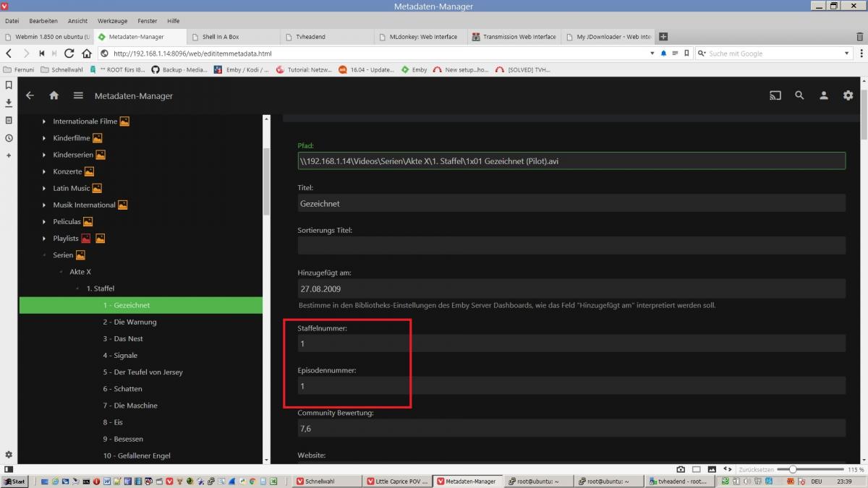Screen dimensions: 868x488
Task: Reload the current page
Action: coord(69,53)
